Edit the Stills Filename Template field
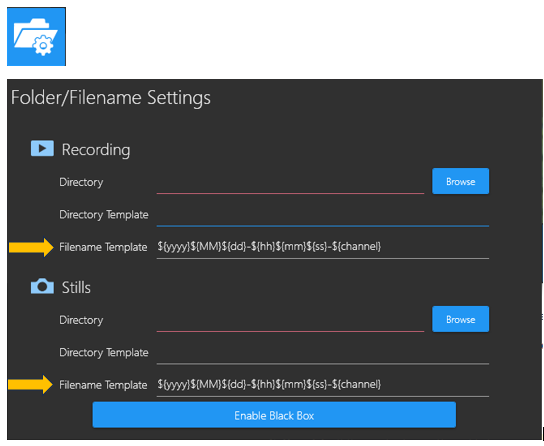544x446 pixels. tap(323, 385)
